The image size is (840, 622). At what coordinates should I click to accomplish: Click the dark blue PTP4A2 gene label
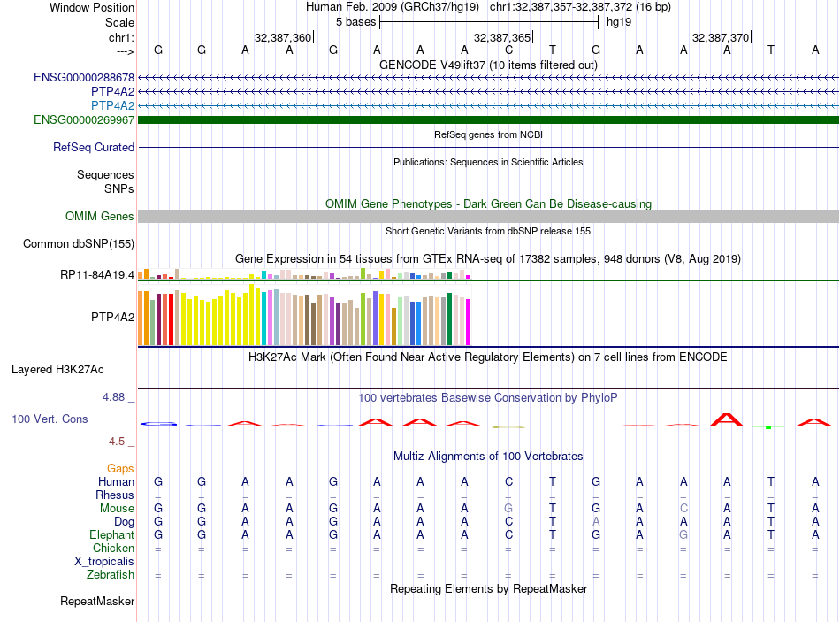click(x=112, y=91)
